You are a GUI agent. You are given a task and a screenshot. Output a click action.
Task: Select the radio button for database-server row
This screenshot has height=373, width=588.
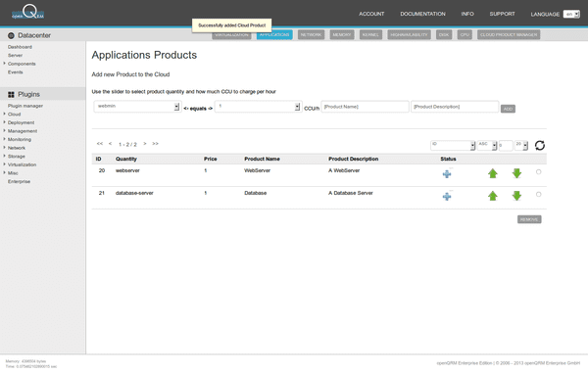tap(538, 195)
